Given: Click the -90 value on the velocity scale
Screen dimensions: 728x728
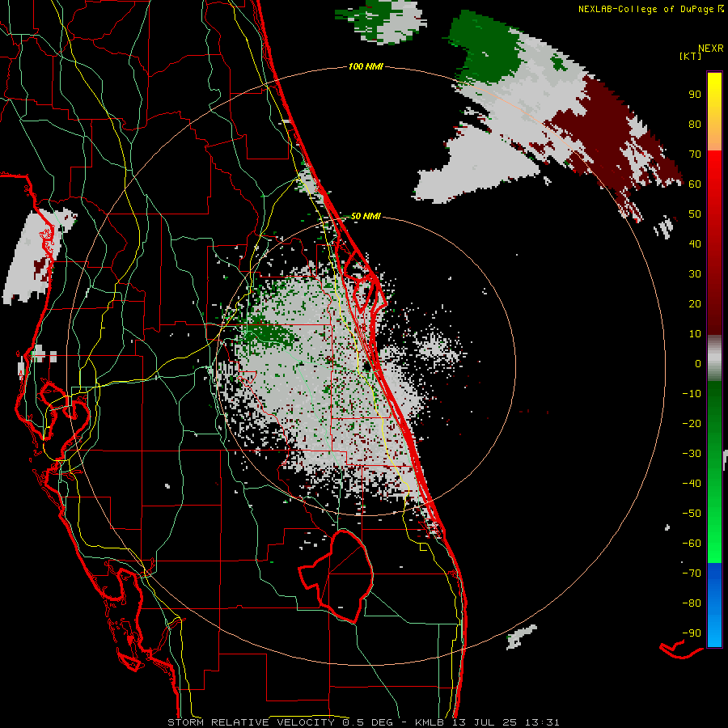Looking at the screenshot, I should pos(692,633).
